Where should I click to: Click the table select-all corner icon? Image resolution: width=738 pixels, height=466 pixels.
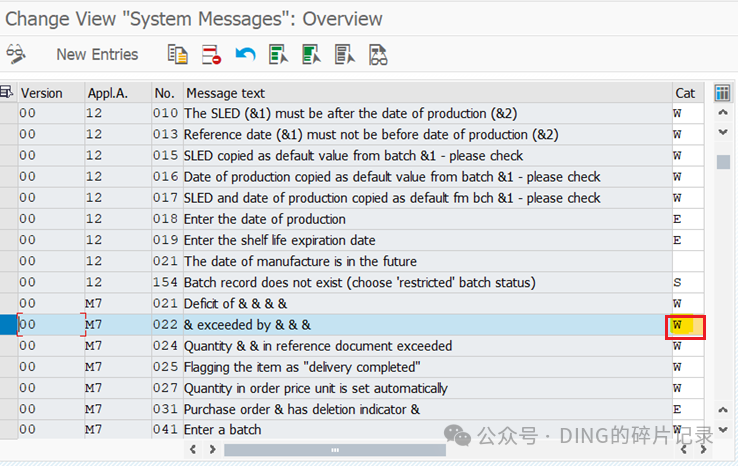[x=7, y=92]
